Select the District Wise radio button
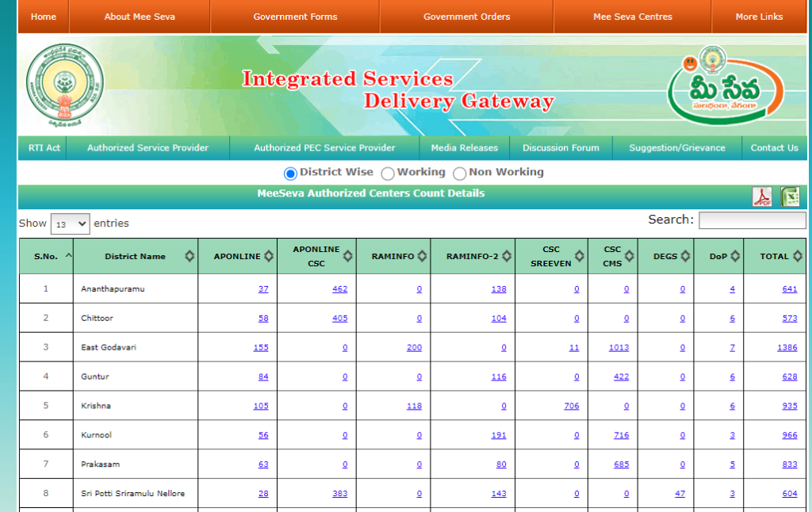812x512 pixels. tap(290, 174)
